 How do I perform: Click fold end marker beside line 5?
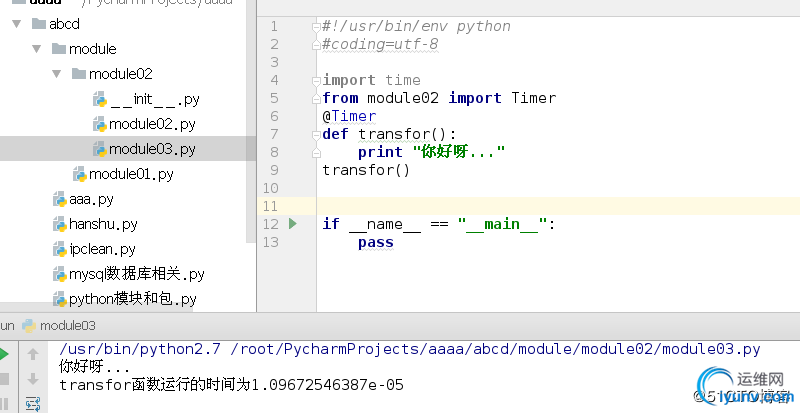pos(316,99)
